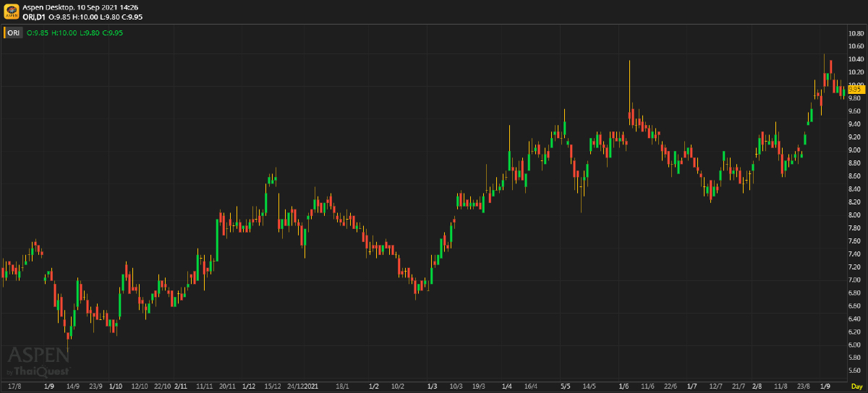Select the 2021 year marker on time axis
The width and height of the screenshot is (868, 393).
310,386
